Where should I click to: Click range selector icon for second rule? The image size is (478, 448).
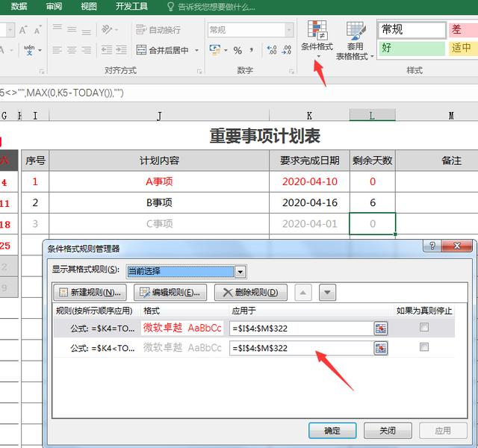click(x=381, y=348)
